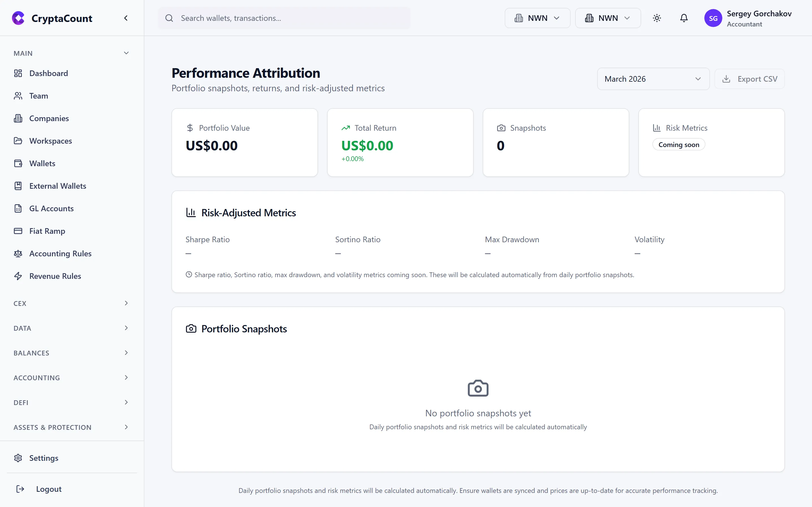This screenshot has width=812, height=507.
Task: Open the first NWN entity dropdown
Action: tap(537, 18)
